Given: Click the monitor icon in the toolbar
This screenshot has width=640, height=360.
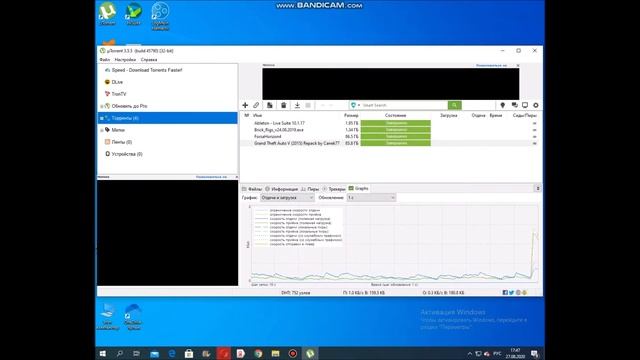Looking at the screenshot, I should (x=525, y=105).
